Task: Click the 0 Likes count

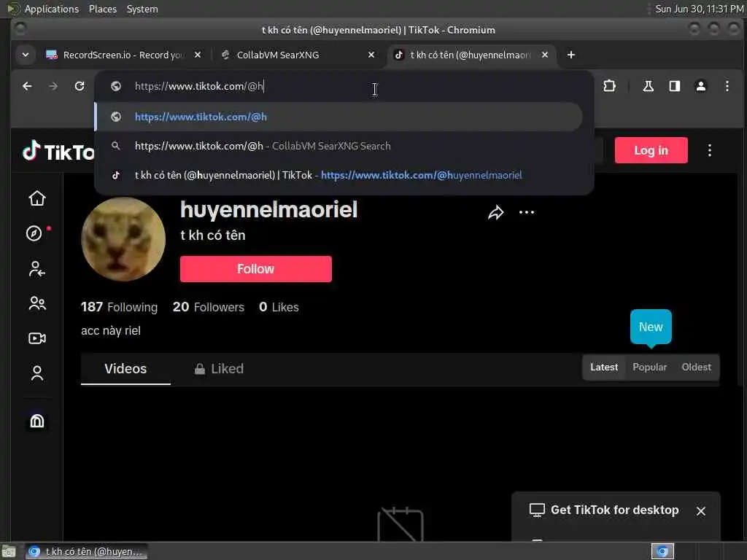Action: pos(279,307)
